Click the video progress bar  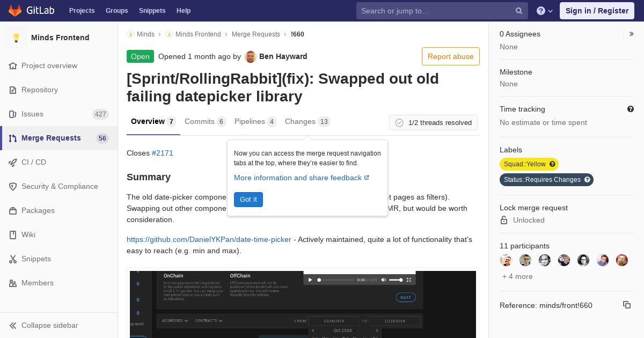point(336,280)
